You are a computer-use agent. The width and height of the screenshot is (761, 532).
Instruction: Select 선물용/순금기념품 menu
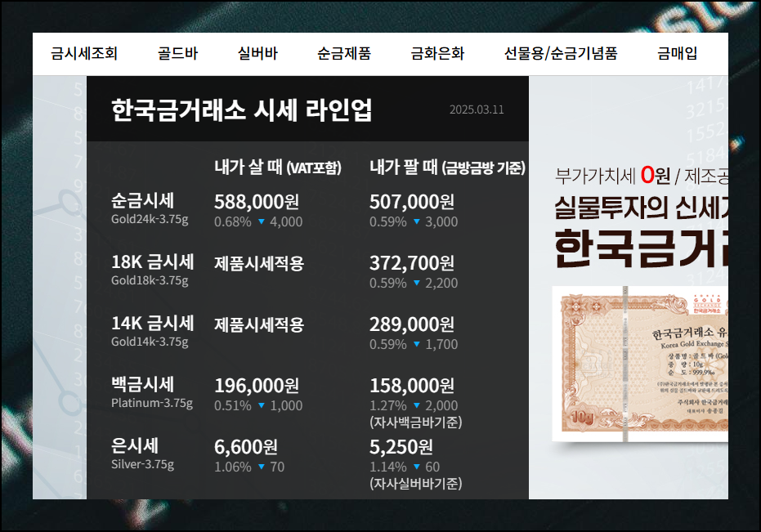point(561,53)
